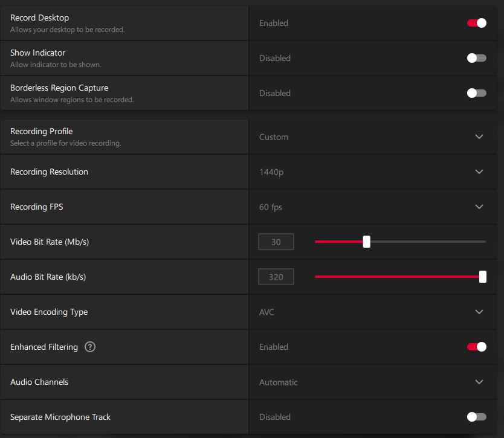Enable Separate Microphone Track toggle
Screen dimensions: 504x438
point(476,417)
